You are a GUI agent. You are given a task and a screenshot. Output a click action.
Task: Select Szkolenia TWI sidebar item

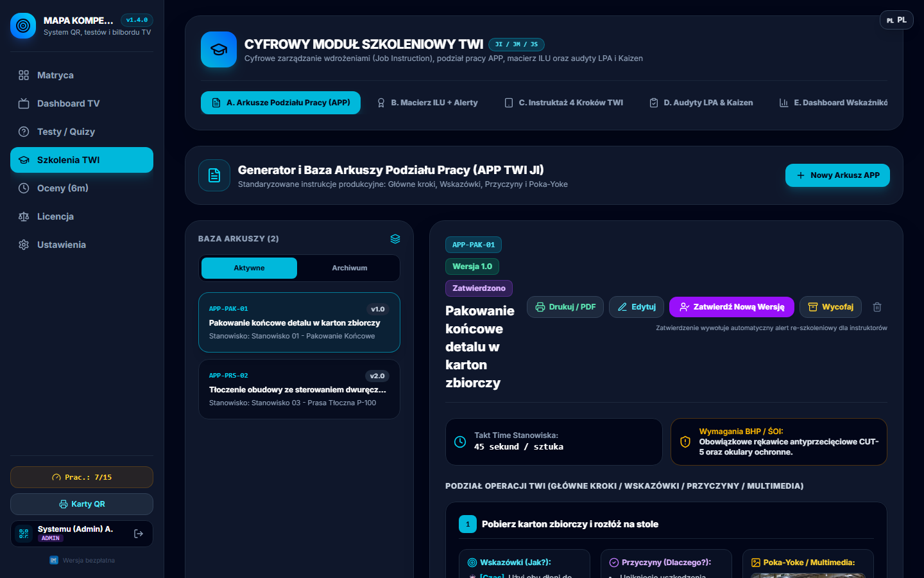pyautogui.click(x=81, y=160)
